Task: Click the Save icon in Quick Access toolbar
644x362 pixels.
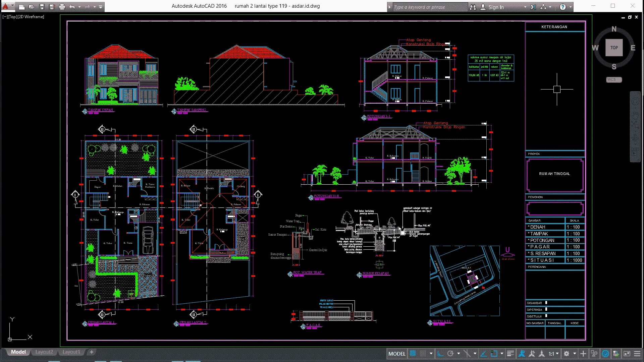Action: coord(42,7)
